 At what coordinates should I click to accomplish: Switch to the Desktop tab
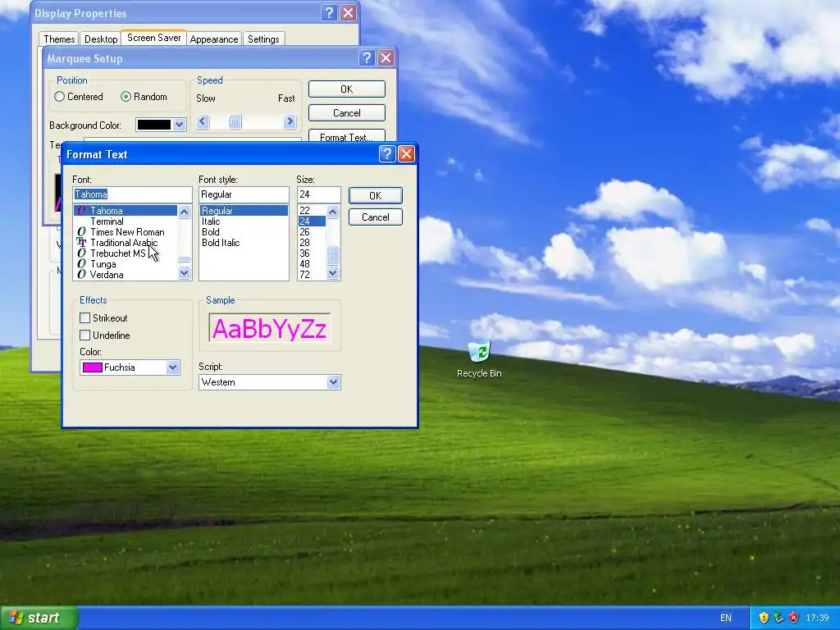tap(101, 39)
